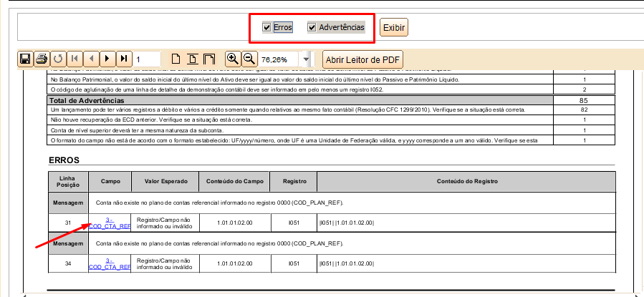Select the fit width view icon
This screenshot has width=644, height=297.
208,59
